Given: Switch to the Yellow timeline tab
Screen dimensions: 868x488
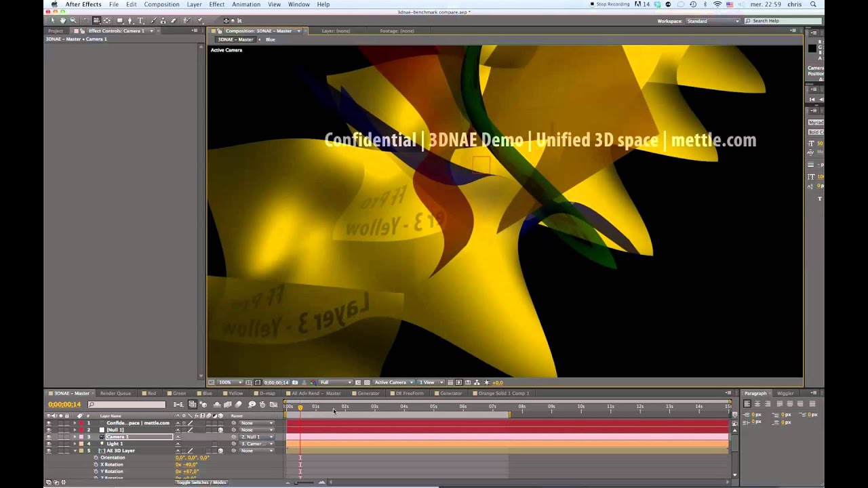Looking at the screenshot, I should point(235,393).
